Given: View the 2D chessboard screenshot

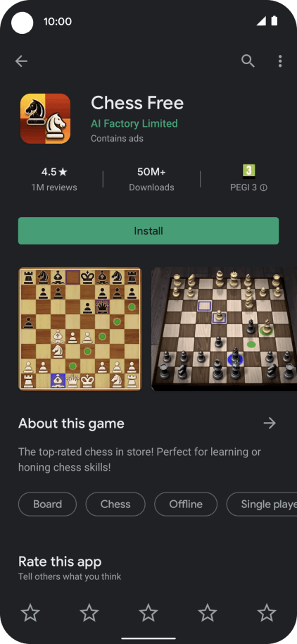Looking at the screenshot, I should click(80, 329).
